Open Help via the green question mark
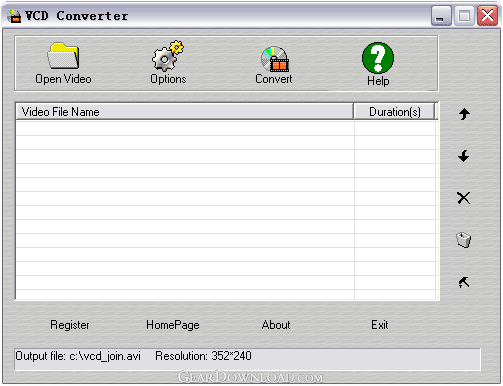 tap(378, 58)
